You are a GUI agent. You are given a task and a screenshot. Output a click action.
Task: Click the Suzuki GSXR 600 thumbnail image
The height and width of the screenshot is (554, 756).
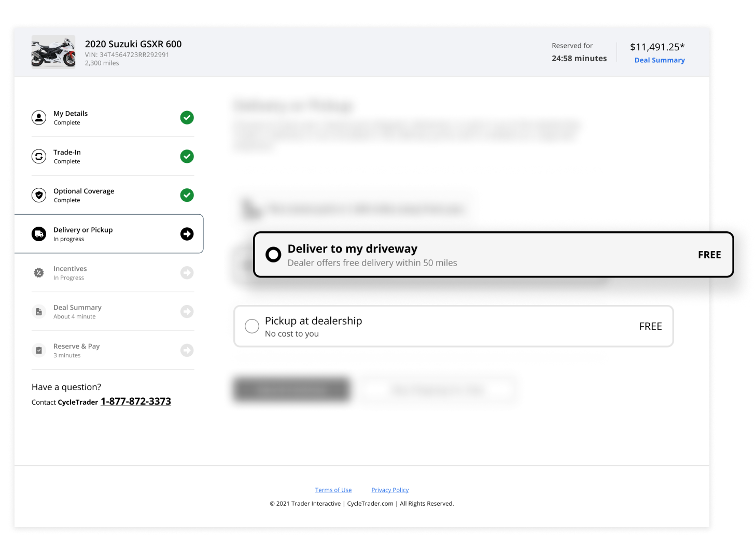(53, 52)
